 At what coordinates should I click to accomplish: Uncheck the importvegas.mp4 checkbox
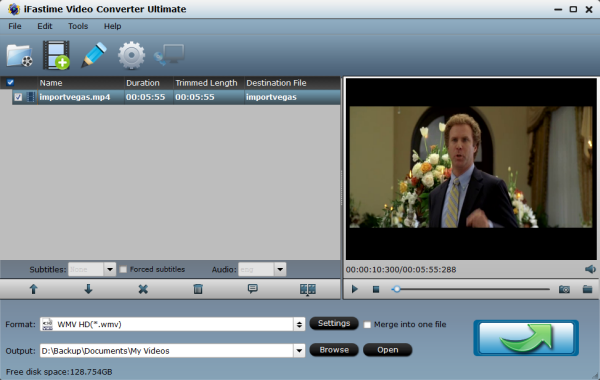(18, 97)
